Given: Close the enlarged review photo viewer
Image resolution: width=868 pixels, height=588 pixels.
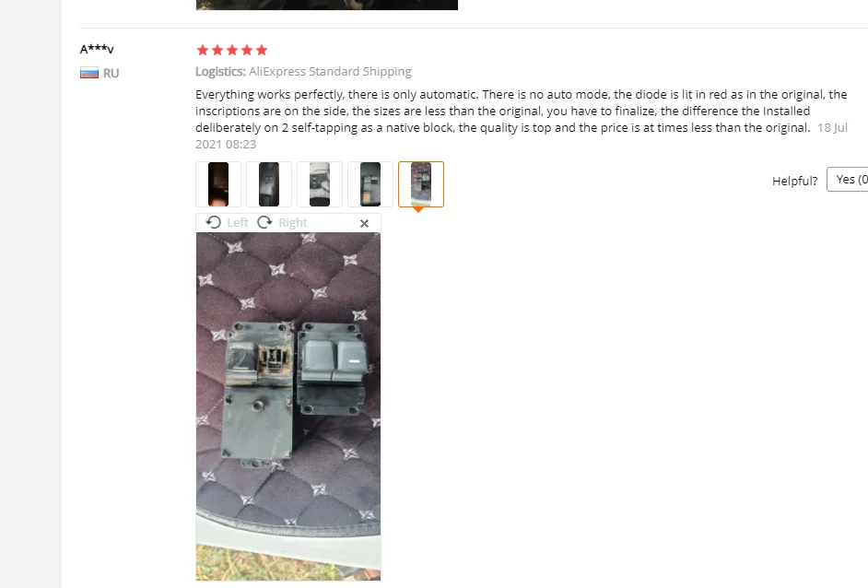Looking at the screenshot, I should pyautogui.click(x=364, y=223).
